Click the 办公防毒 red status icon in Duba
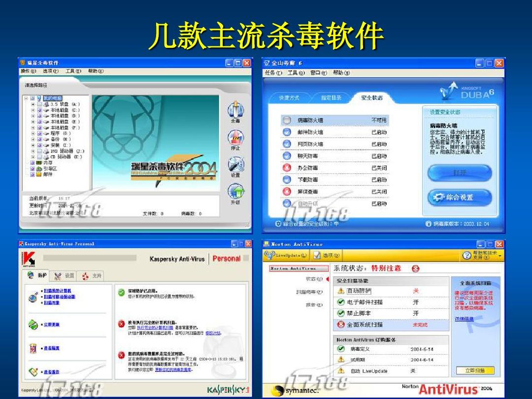The width and height of the screenshot is (532, 399). (x=287, y=167)
